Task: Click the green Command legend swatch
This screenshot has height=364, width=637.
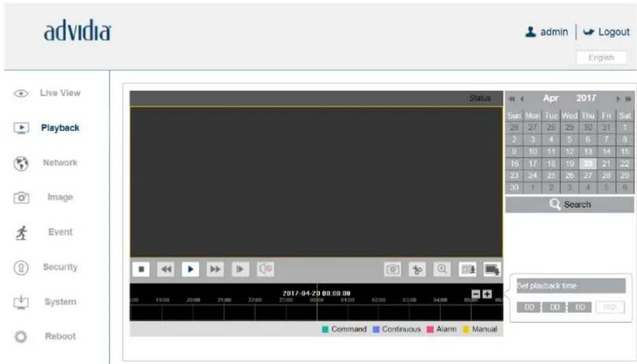Action: click(x=325, y=330)
